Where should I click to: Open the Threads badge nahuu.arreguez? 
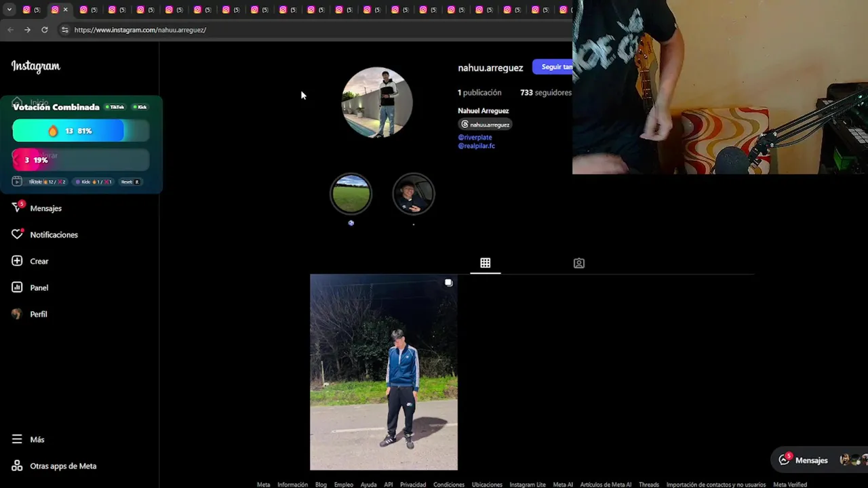tap(485, 125)
